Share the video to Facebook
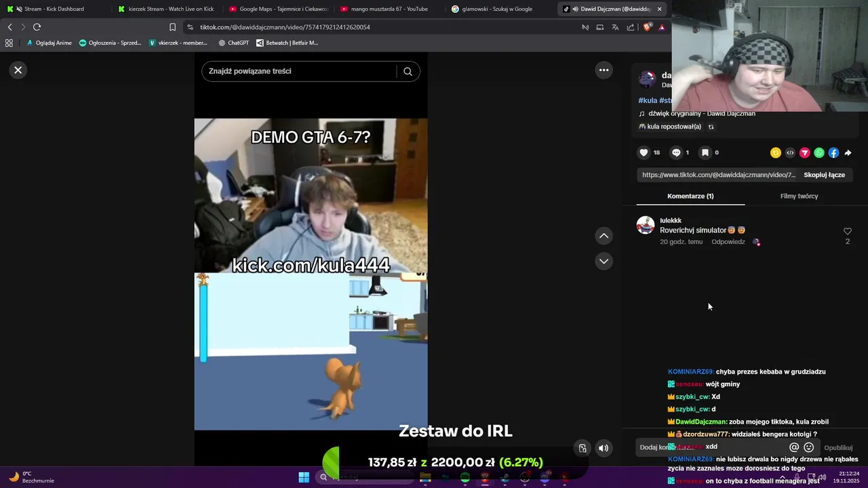This screenshot has height=488, width=868. [x=833, y=153]
